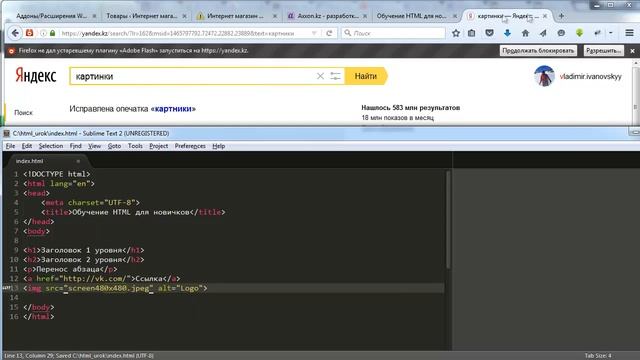Viewport: 640px width, 360px height.
Task: Open the Sublime Text Edit menu
Action: click(27, 146)
